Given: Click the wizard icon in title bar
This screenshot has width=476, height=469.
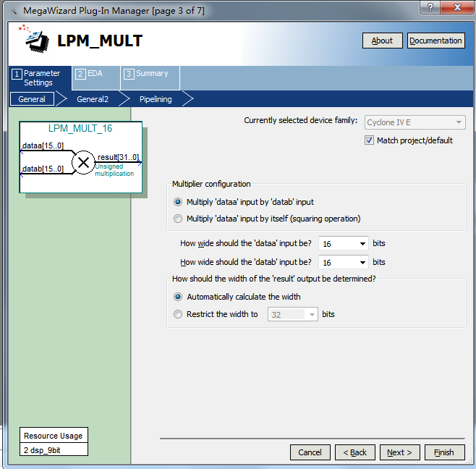Looking at the screenshot, I should tap(13, 12).
